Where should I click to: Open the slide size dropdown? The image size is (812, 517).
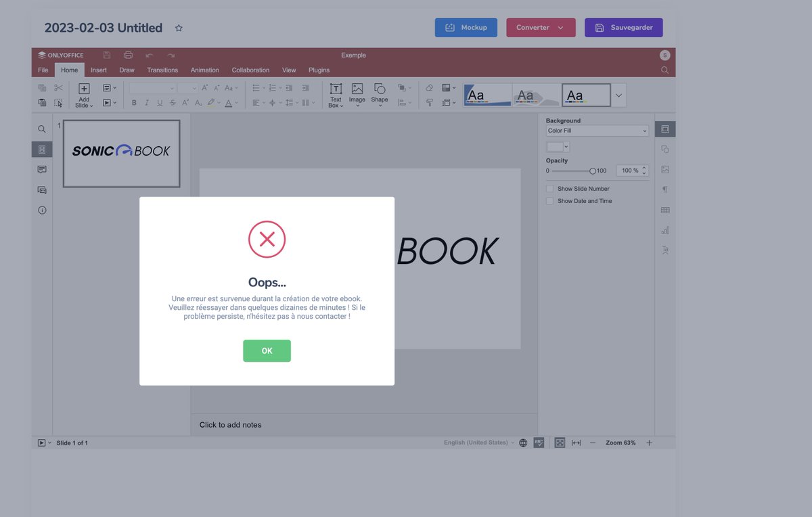(449, 103)
